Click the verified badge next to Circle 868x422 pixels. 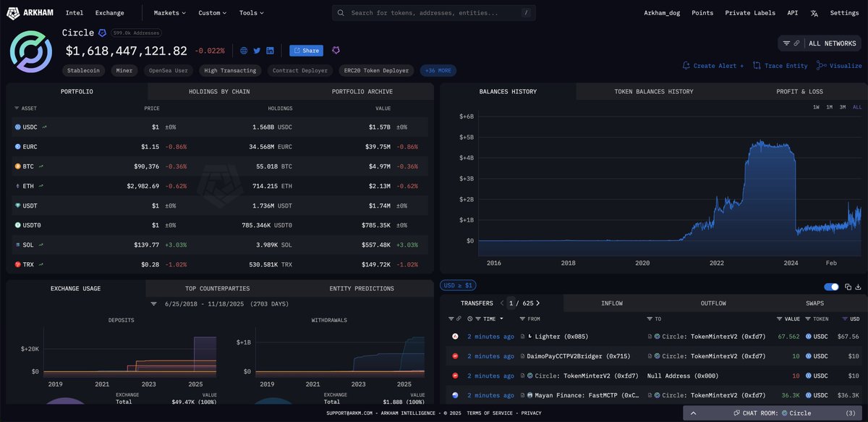tap(102, 33)
